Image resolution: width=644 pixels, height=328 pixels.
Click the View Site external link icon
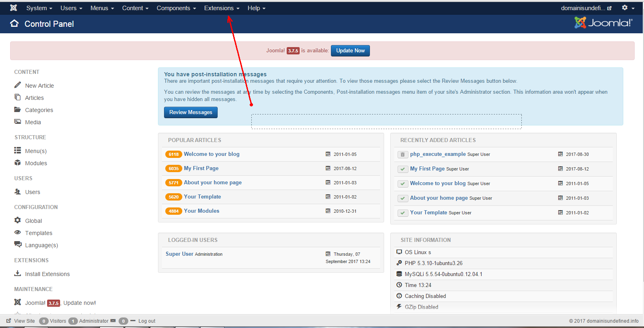click(9, 321)
